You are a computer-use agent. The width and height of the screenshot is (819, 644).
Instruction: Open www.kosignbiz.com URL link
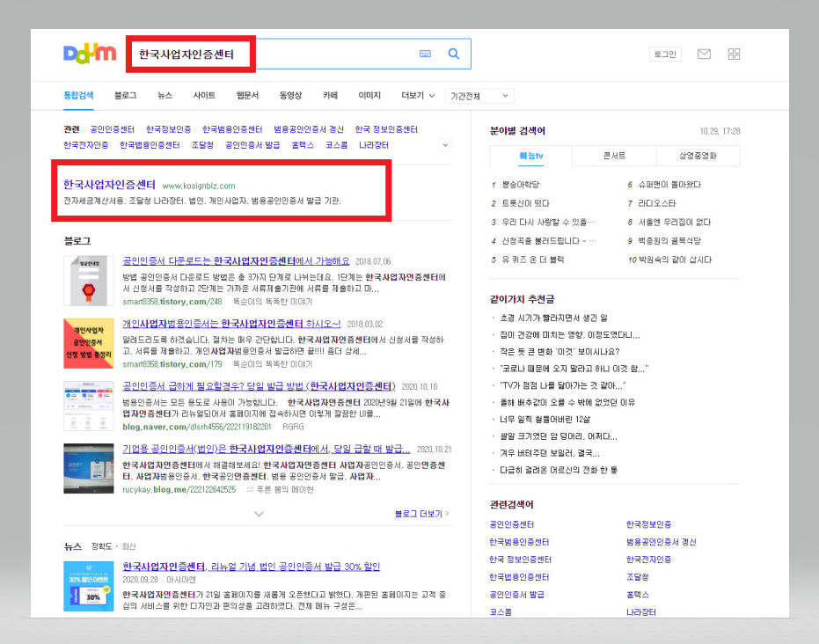[x=199, y=186]
